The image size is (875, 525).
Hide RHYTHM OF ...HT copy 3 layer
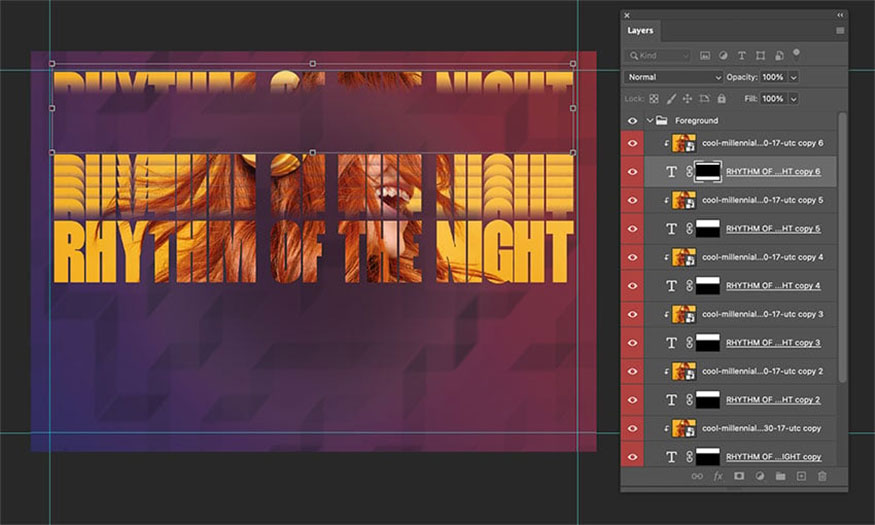[632, 343]
